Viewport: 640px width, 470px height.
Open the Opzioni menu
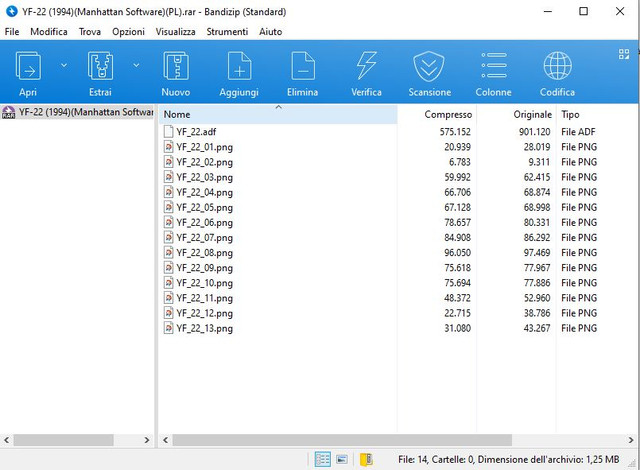point(128,31)
